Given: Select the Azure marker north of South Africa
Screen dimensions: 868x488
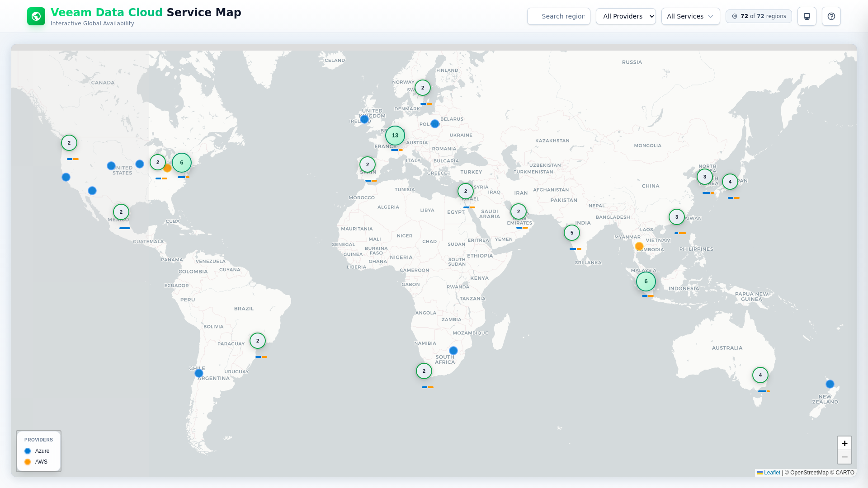Looking at the screenshot, I should tap(453, 351).
